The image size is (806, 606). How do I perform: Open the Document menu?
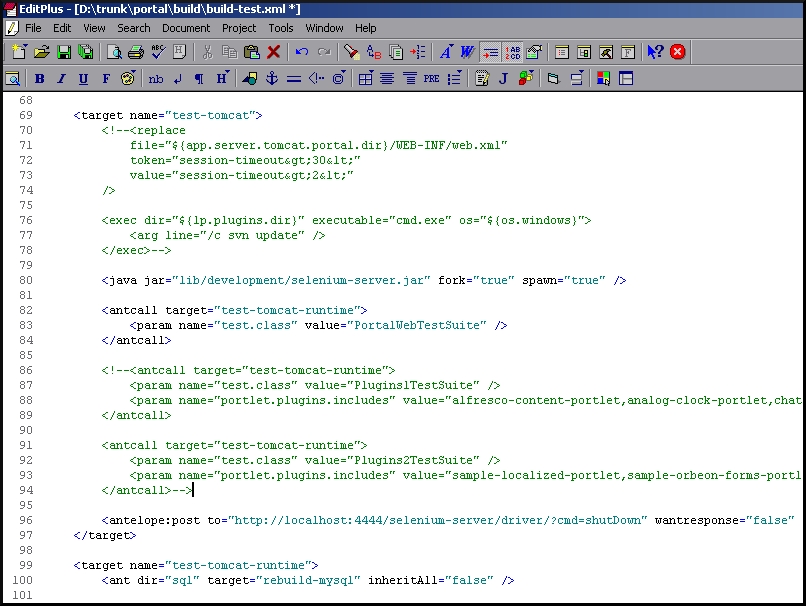coord(186,28)
